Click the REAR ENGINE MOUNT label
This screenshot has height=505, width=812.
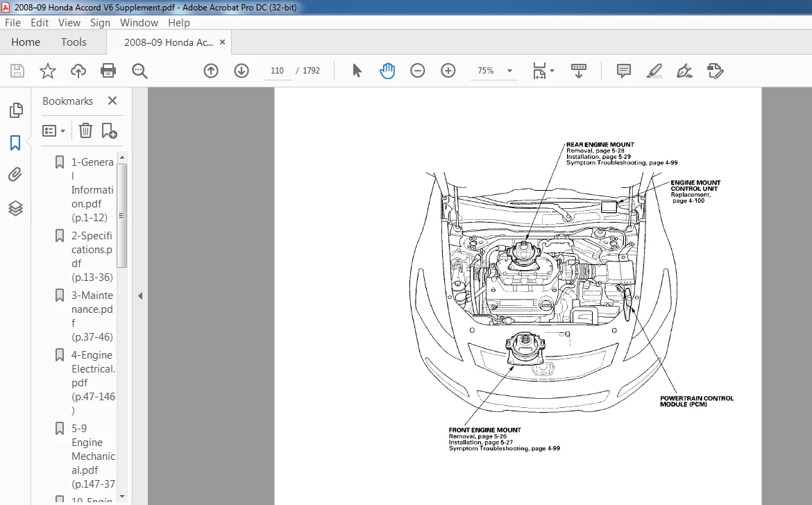[600, 145]
